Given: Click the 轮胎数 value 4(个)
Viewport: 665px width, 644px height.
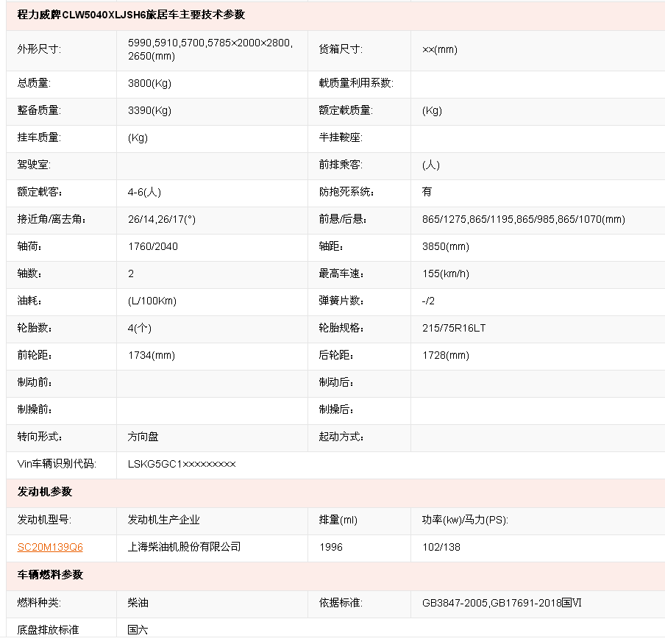Looking at the screenshot, I should (140, 328).
